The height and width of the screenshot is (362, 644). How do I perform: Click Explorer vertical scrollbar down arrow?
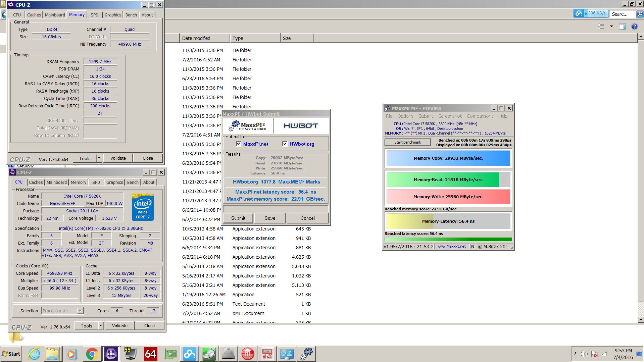[x=640, y=320]
